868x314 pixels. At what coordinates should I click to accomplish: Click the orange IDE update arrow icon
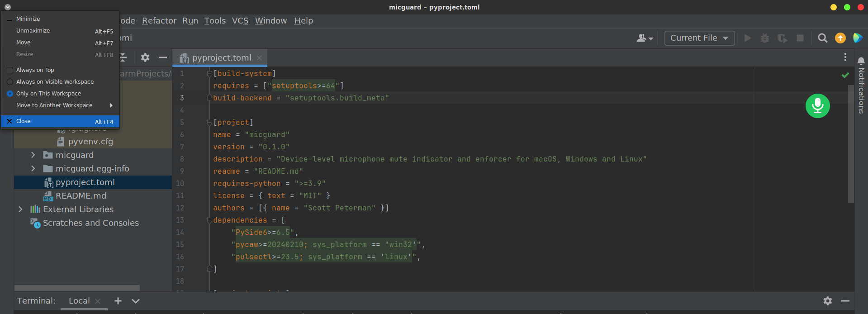click(840, 38)
